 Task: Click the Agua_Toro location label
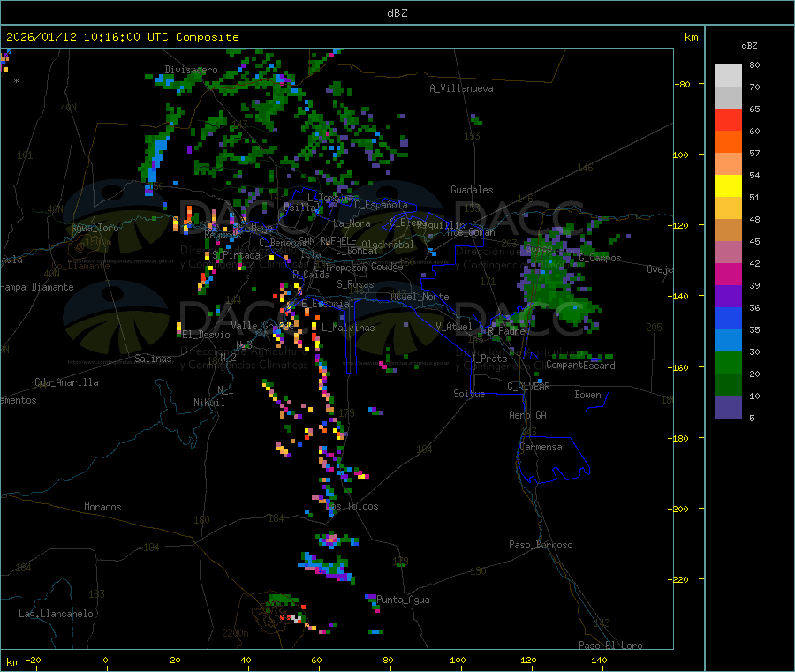click(95, 228)
